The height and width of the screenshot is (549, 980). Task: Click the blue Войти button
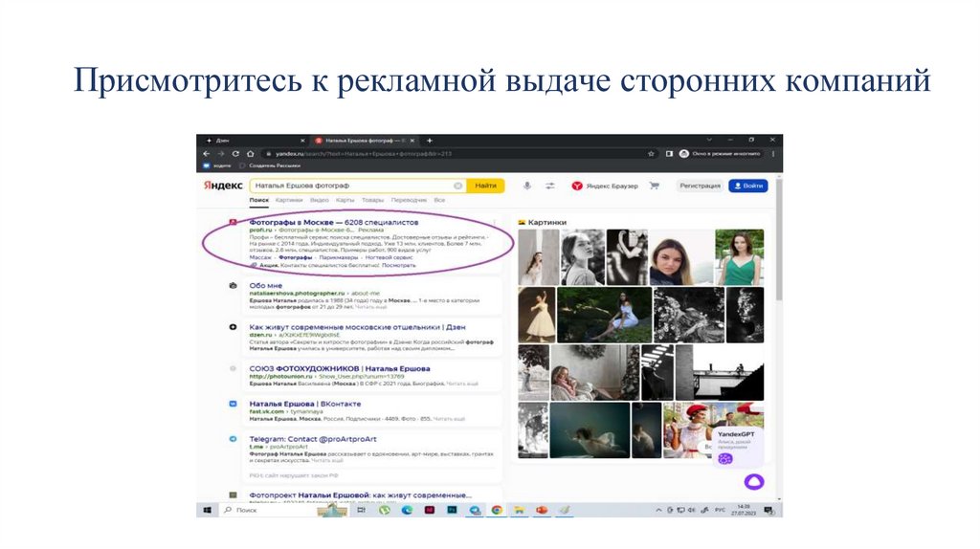click(x=748, y=186)
